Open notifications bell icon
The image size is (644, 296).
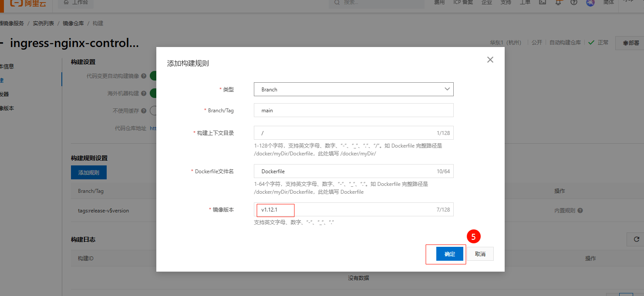tap(558, 2)
